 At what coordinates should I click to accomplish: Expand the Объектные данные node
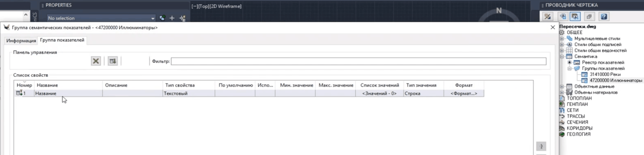pos(562,86)
